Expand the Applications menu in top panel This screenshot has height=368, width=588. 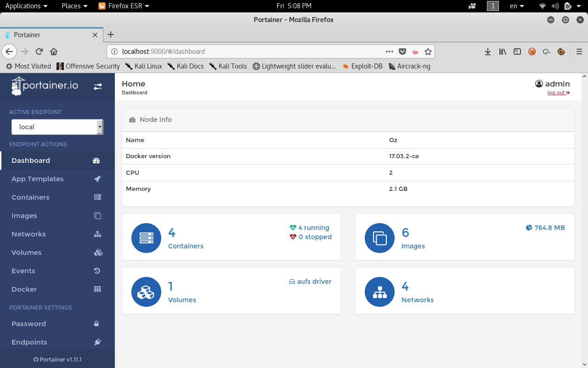tap(26, 6)
